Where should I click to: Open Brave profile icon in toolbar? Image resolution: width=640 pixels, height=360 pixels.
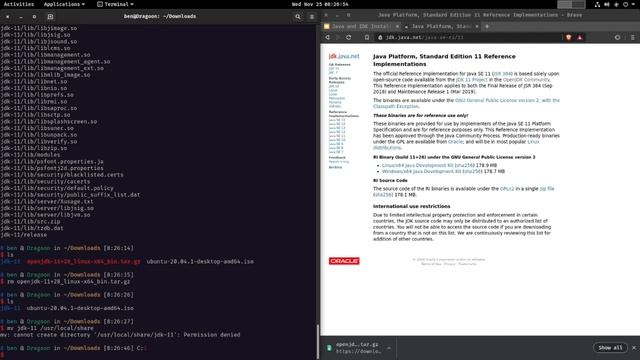tap(617, 38)
